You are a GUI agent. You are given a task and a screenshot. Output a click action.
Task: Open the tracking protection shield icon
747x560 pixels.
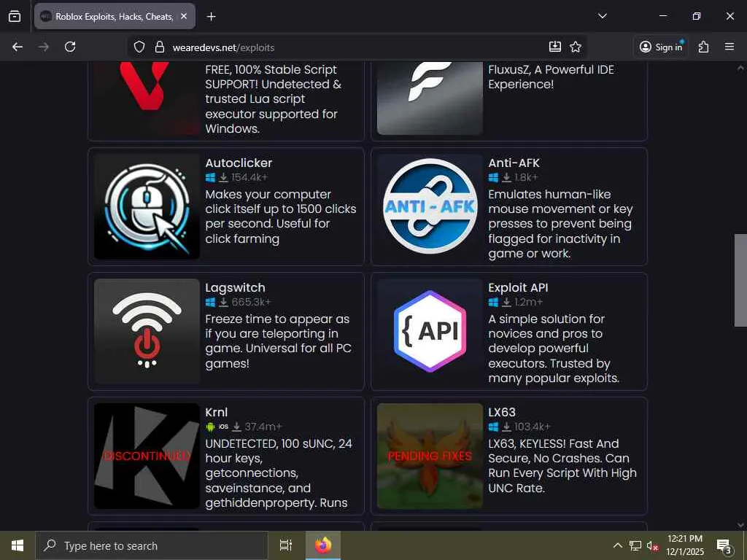click(139, 47)
